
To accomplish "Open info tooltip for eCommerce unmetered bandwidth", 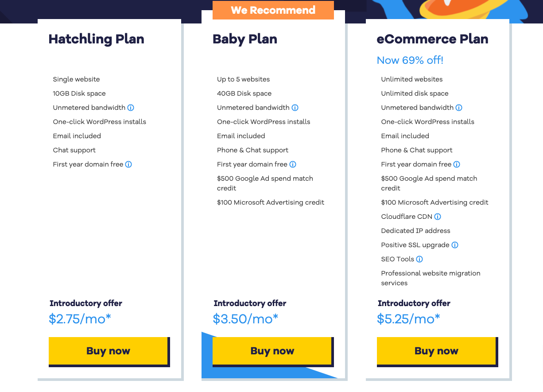I will pyautogui.click(x=459, y=107).
